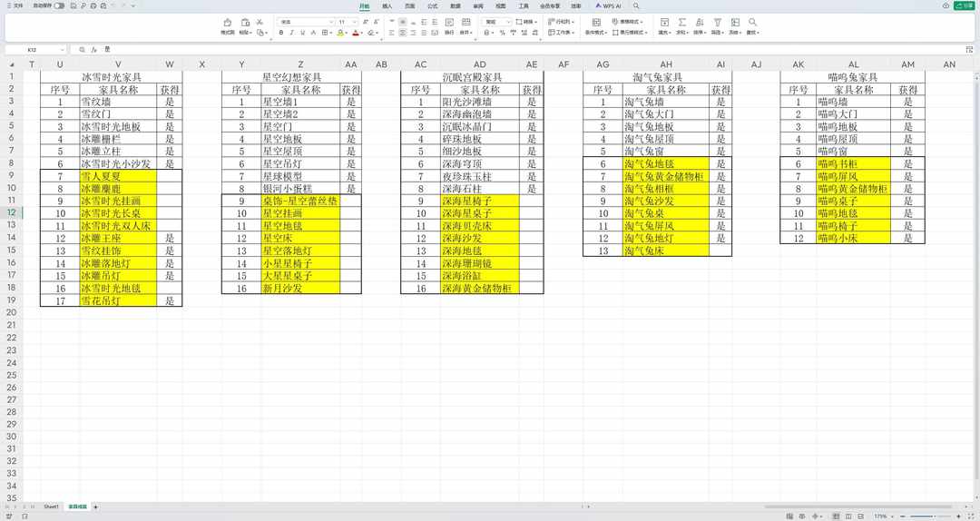Open the Formulas ribbon tab
This screenshot has width=980, height=521.
[x=433, y=5]
